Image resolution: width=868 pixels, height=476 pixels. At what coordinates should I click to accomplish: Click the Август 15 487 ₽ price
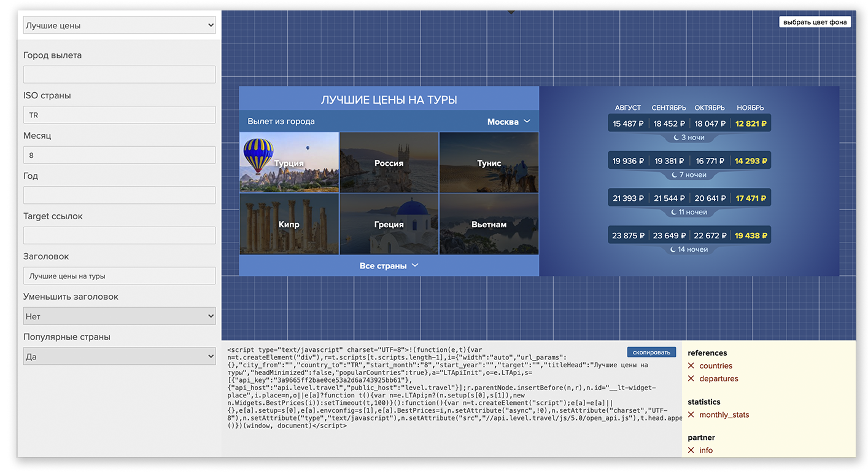[628, 123]
